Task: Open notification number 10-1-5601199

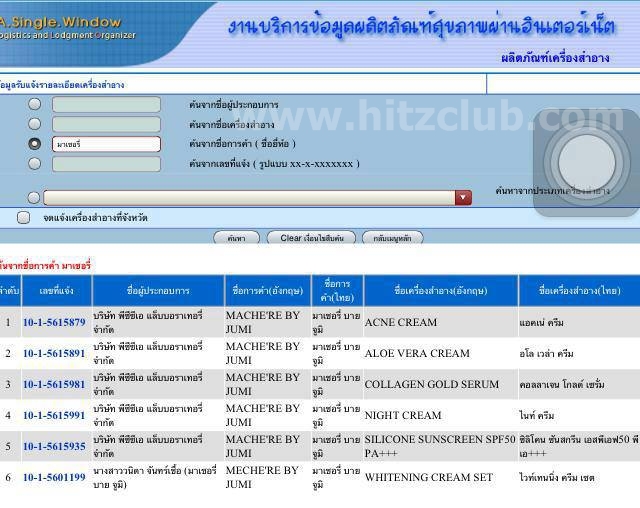Action: tap(54, 477)
